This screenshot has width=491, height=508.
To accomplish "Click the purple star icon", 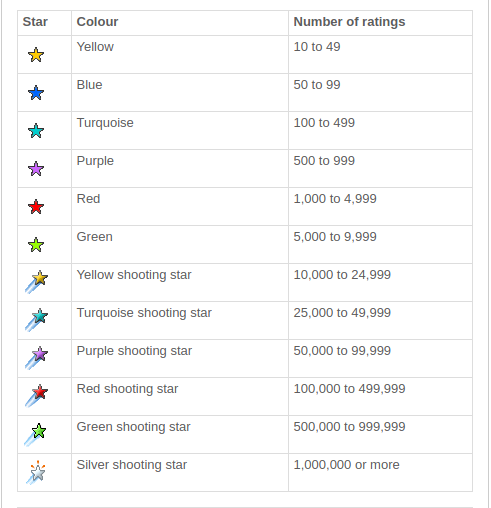I will click(x=36, y=169).
